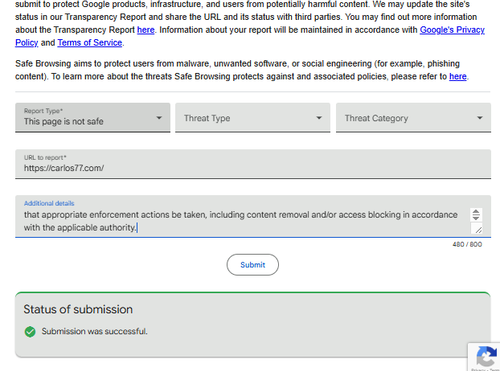Viewport: 500px width, 371px height.
Task: Open the Transparency Report 'here' link
Action: click(146, 30)
